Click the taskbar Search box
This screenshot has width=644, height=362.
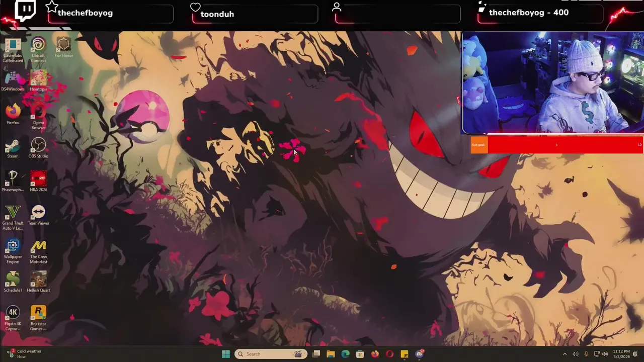click(271, 354)
